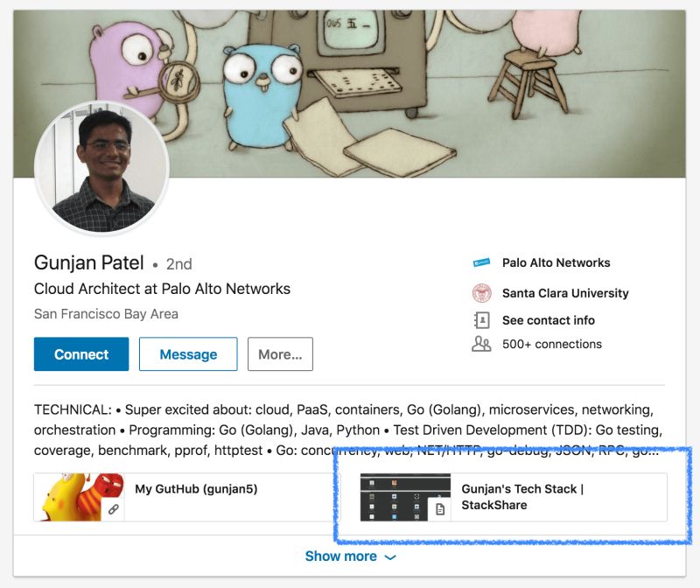Click the GutHub media thumbnail image
Screen dimensions: 700x588
click(x=79, y=497)
